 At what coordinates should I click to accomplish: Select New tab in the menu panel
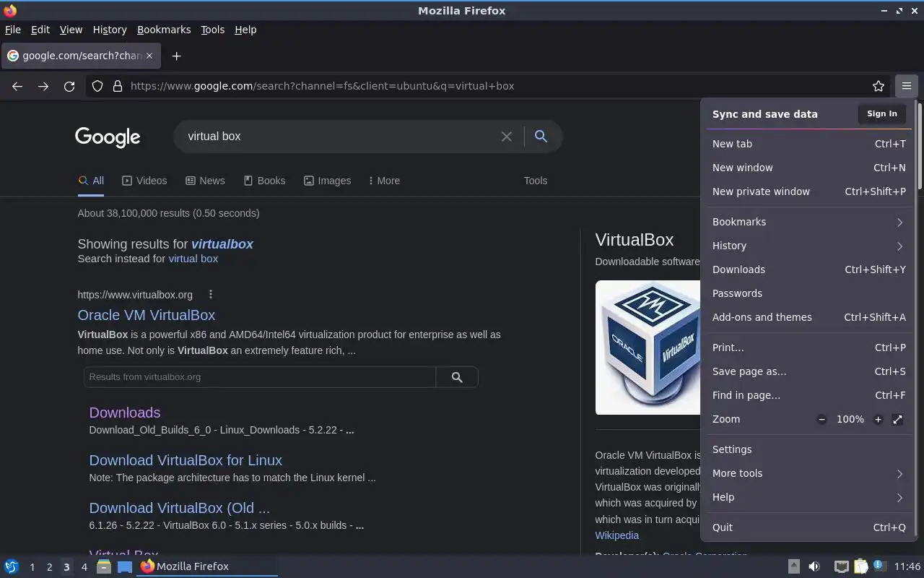tap(808, 144)
